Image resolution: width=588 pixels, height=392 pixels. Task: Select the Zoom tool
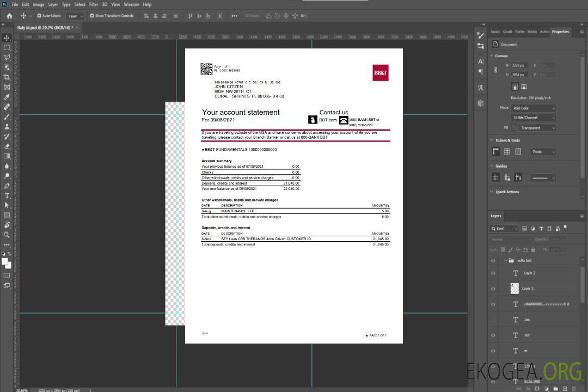(7, 235)
